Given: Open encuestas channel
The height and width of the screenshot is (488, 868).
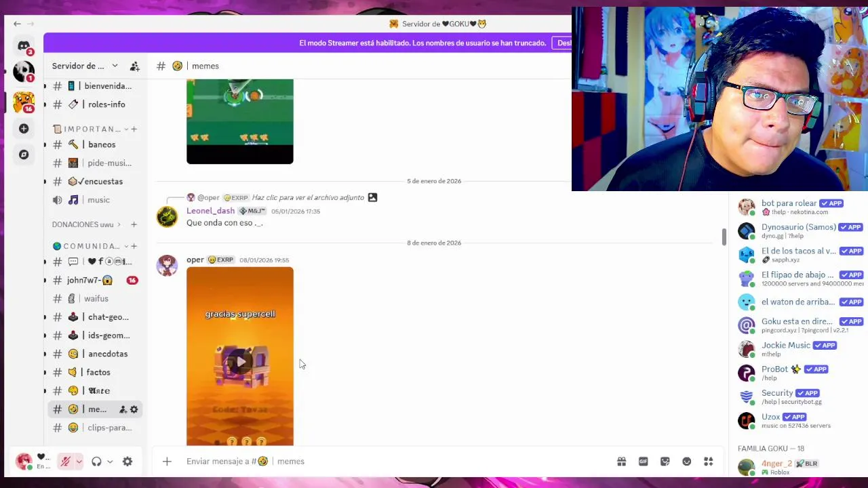Looking at the screenshot, I should [95, 182].
